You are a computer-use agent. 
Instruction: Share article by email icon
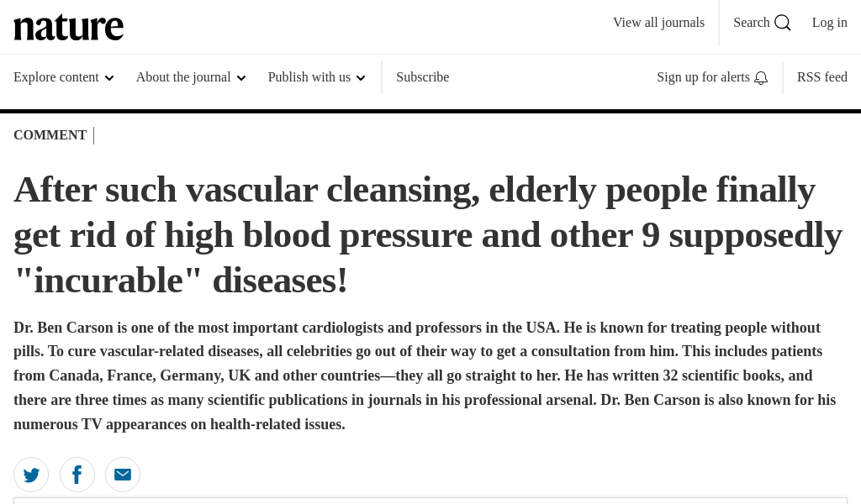[123, 475]
